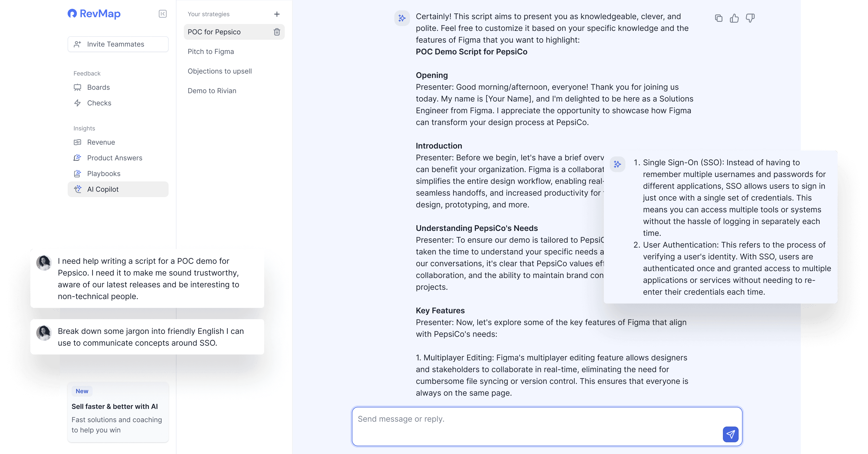The height and width of the screenshot is (454, 868).
Task: Click the Boards presentation icon
Action: [x=77, y=87]
